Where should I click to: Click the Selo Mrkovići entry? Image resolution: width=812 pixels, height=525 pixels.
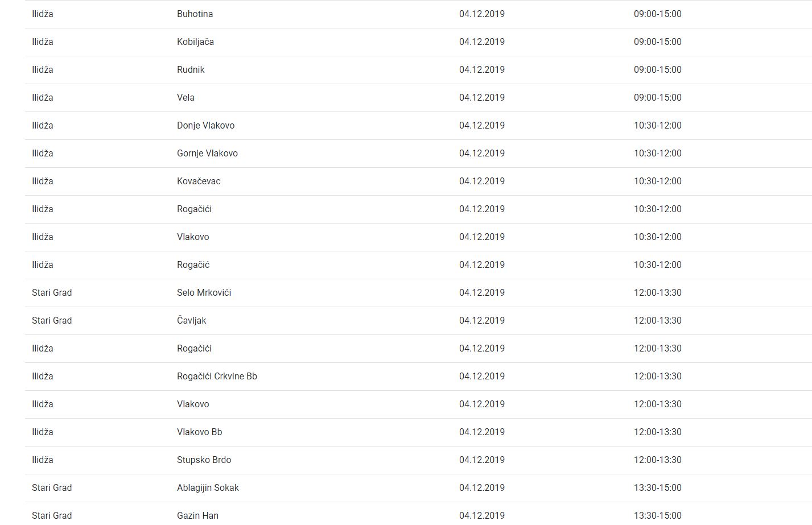tap(204, 292)
